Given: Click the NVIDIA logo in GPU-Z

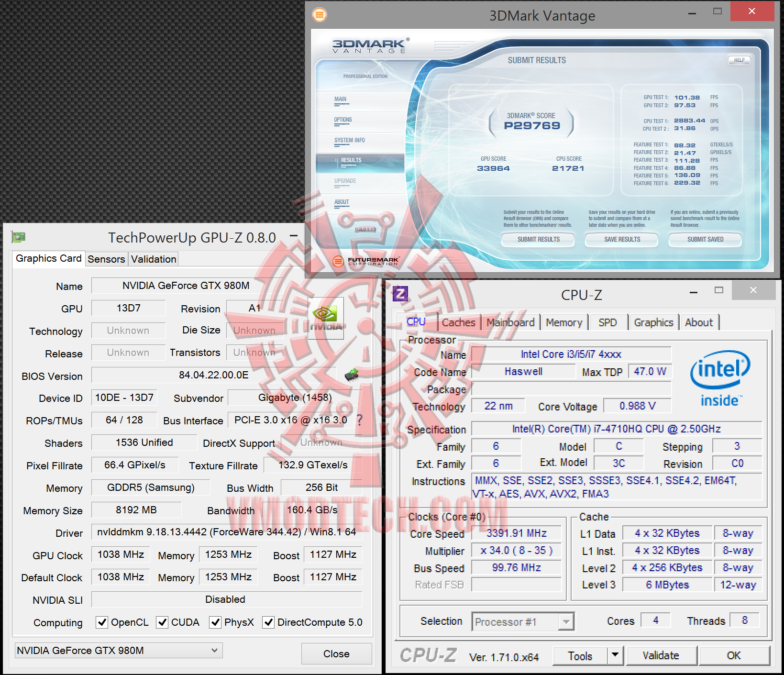Looking at the screenshot, I should pyautogui.click(x=325, y=318).
